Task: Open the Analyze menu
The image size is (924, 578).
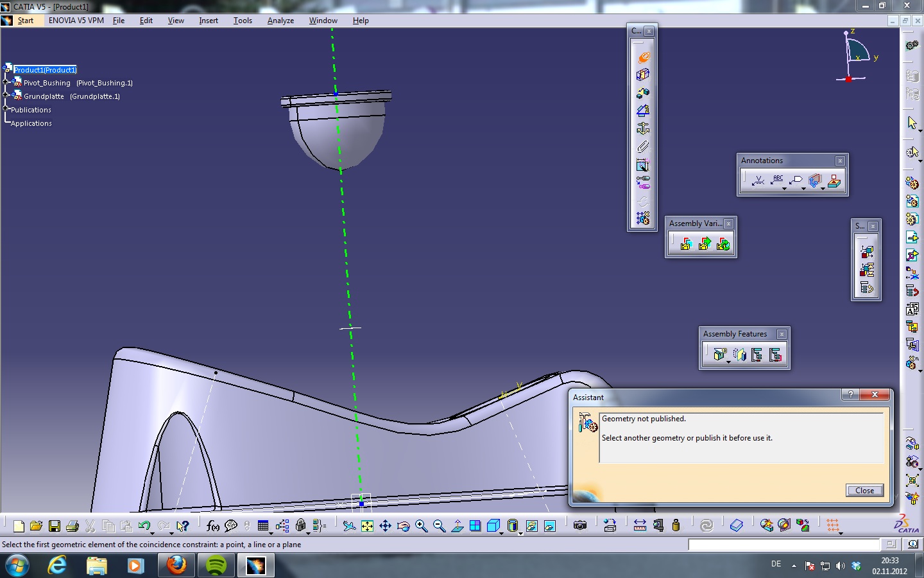Action: tap(280, 21)
